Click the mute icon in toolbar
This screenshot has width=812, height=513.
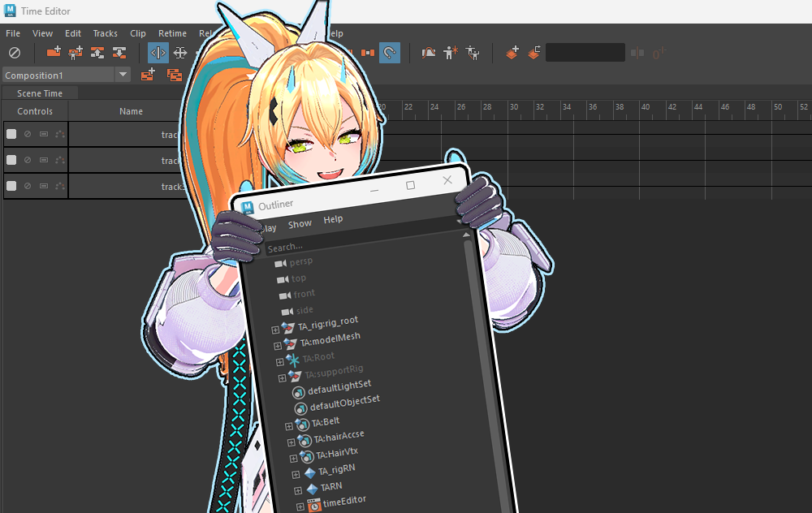(x=15, y=53)
